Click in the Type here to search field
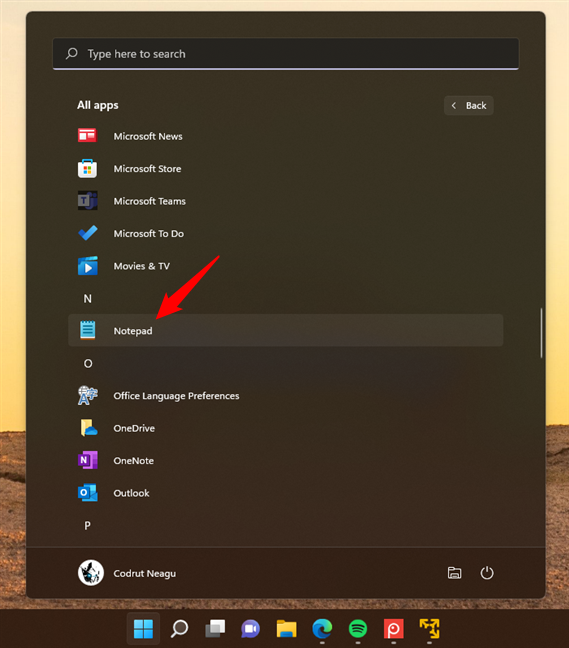 pyautogui.click(x=286, y=54)
